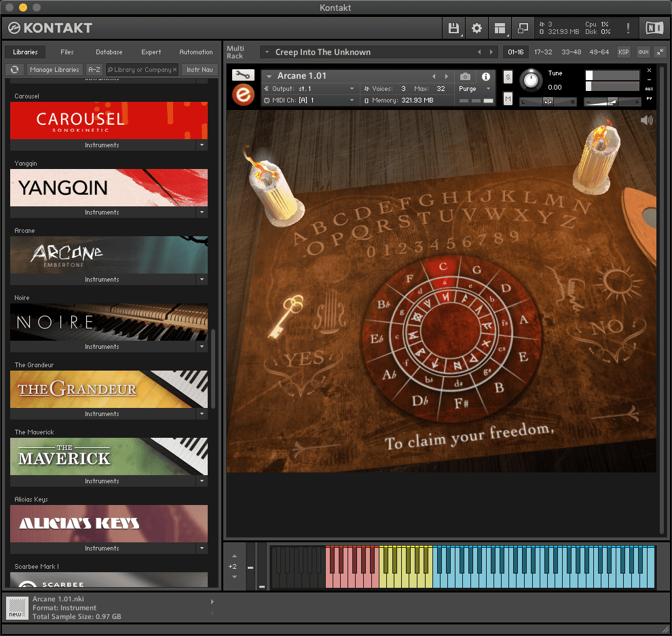Select rack page 17-32
Image resolution: width=672 pixels, height=636 pixels.
[543, 52]
